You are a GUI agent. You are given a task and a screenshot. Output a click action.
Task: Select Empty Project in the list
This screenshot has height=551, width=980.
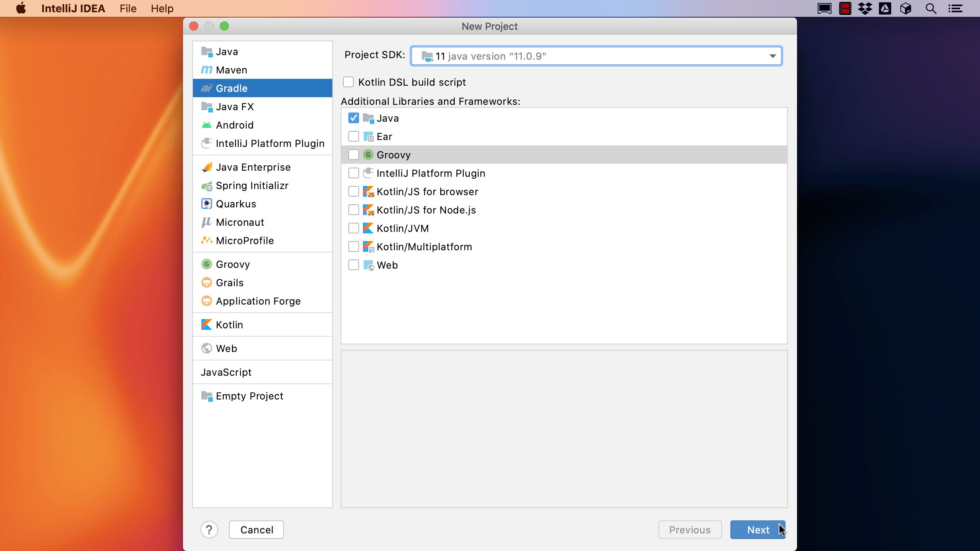pyautogui.click(x=249, y=396)
